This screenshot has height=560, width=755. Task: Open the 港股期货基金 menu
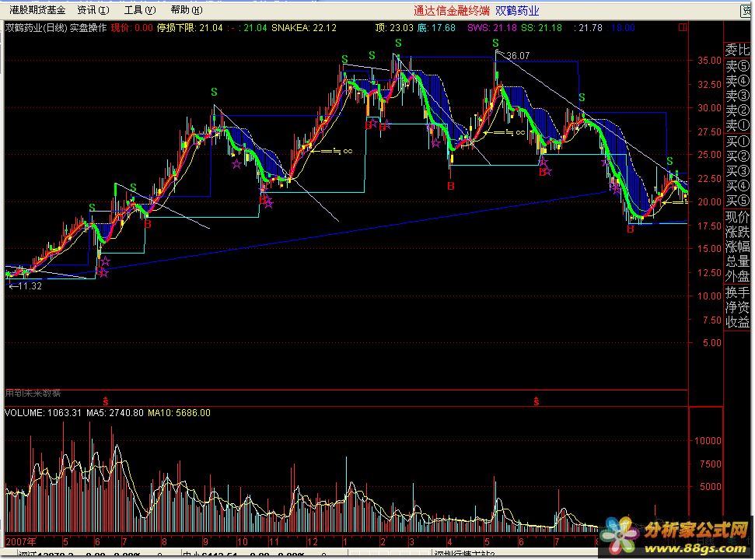click(x=37, y=9)
